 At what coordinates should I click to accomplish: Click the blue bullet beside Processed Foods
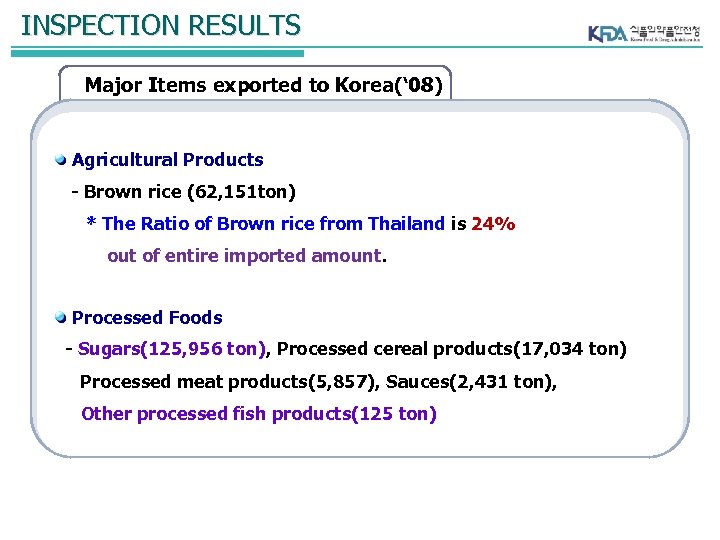click(62, 318)
